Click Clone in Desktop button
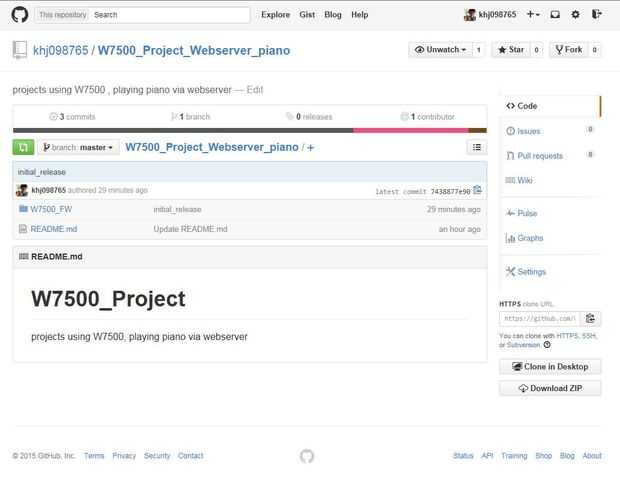Image resolution: width=620 pixels, height=486 pixels. click(550, 367)
